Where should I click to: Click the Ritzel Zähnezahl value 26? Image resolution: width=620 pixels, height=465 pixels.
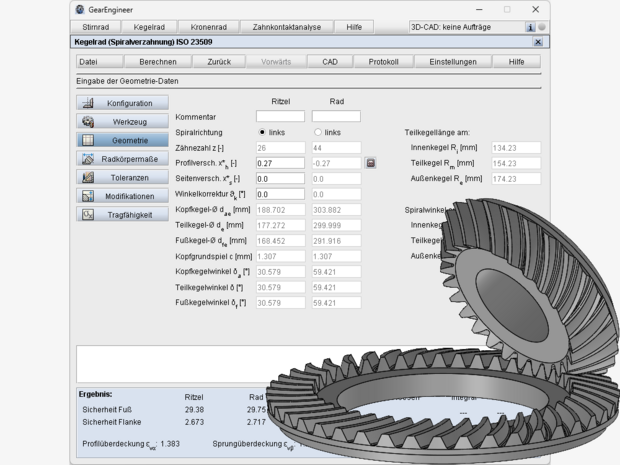(280, 147)
